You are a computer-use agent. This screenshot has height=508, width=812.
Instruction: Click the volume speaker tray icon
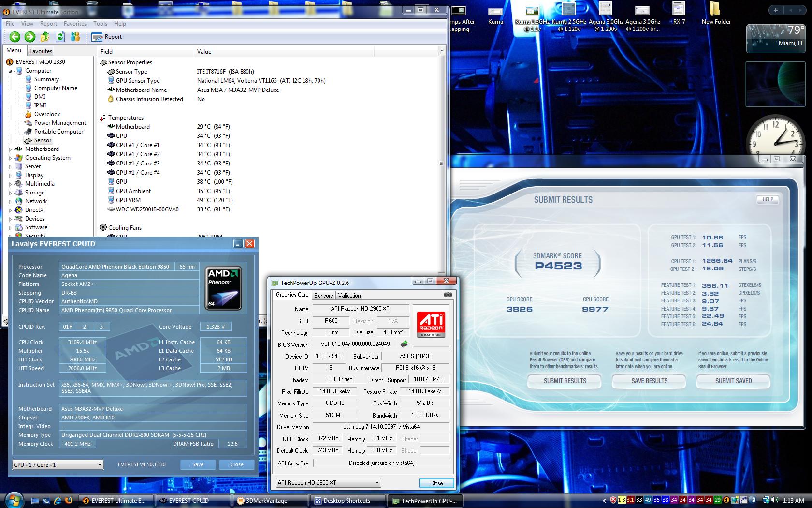[x=776, y=500]
